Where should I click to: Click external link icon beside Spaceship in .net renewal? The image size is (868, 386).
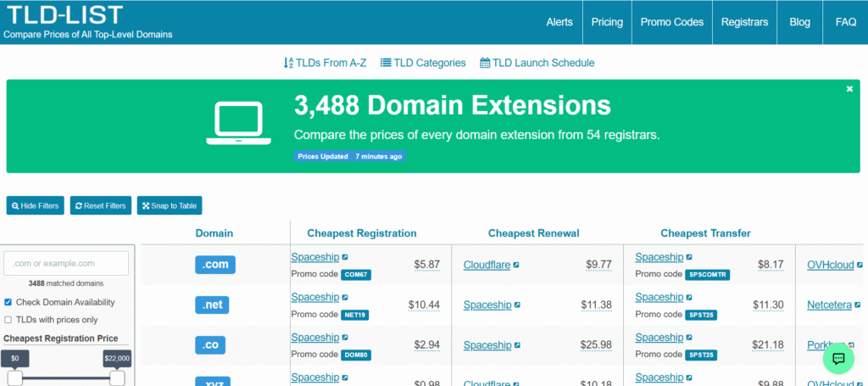[517, 305]
